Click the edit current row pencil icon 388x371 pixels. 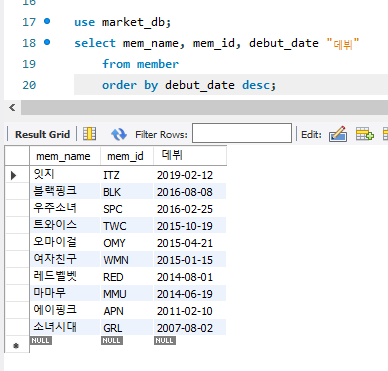[338, 134]
